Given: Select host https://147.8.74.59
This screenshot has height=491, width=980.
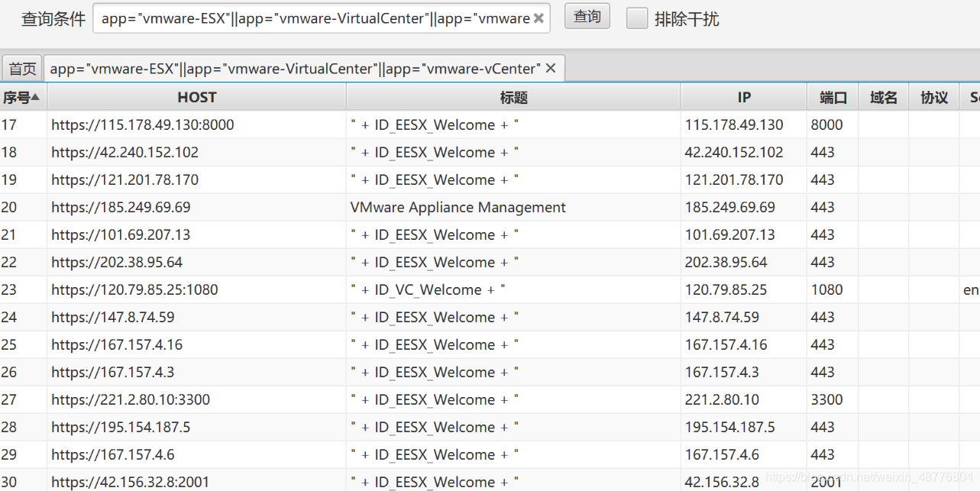Looking at the screenshot, I should (113, 317).
